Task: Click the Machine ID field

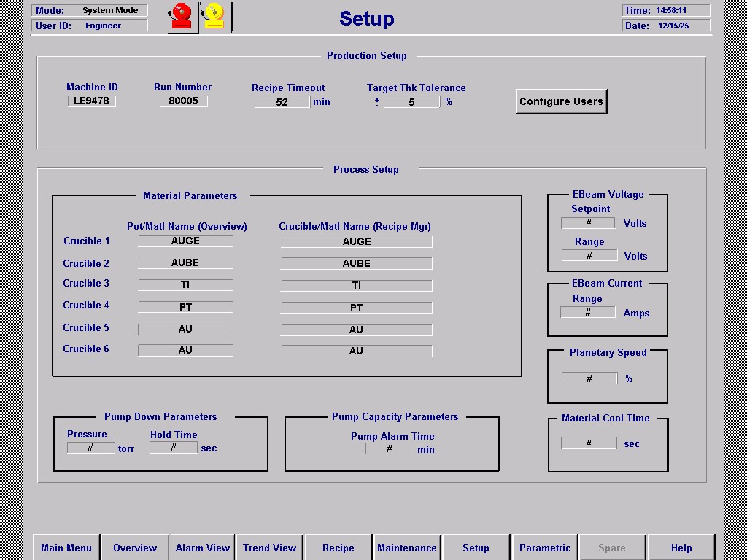Action: pos(91,101)
